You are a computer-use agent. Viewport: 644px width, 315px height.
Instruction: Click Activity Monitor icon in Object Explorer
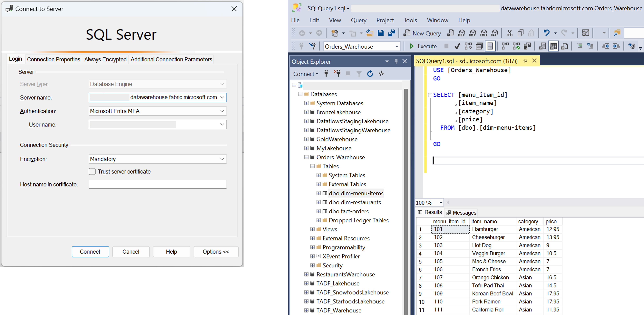pyautogui.click(x=381, y=74)
